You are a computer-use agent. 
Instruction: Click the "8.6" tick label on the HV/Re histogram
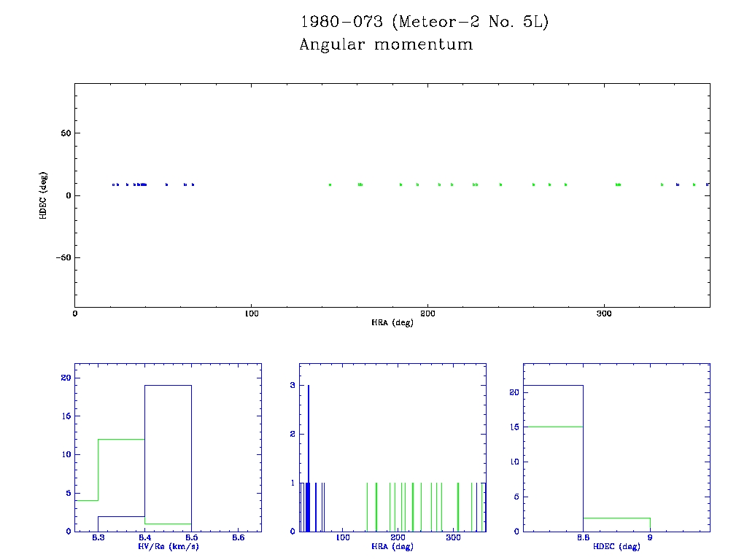coord(238,537)
